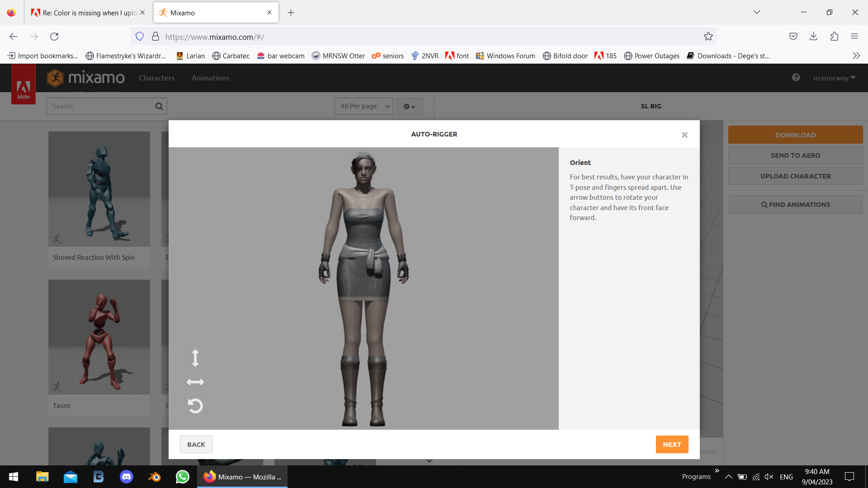Click the vertical rotate arrow in auto-rigger
The height and width of the screenshot is (488, 868).
195,358
